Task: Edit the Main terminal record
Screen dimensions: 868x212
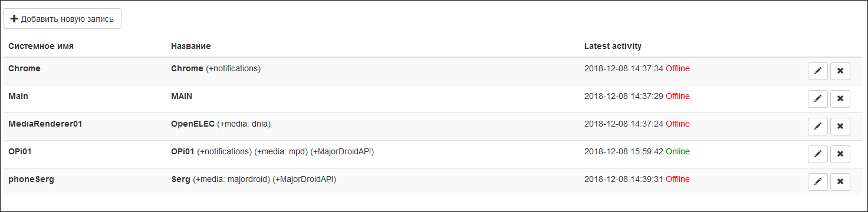Action: click(817, 99)
